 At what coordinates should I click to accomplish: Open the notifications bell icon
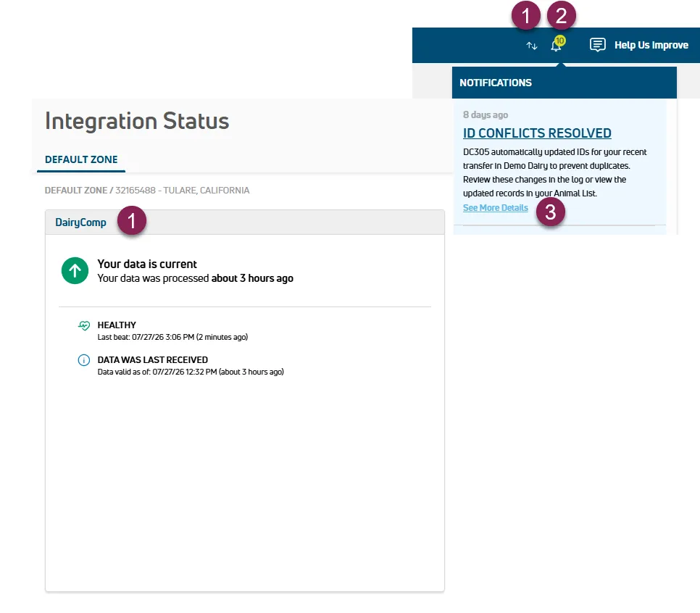[x=556, y=46]
